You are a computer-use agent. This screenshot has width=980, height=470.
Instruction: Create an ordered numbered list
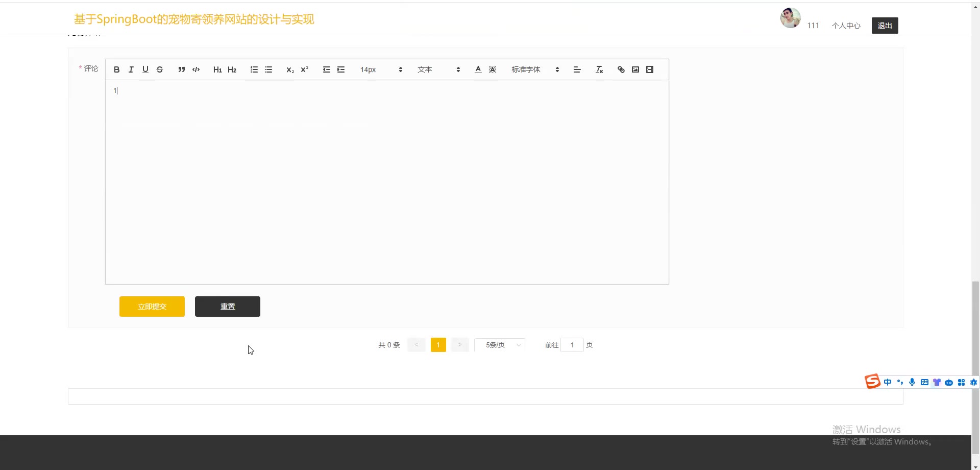[254, 69]
